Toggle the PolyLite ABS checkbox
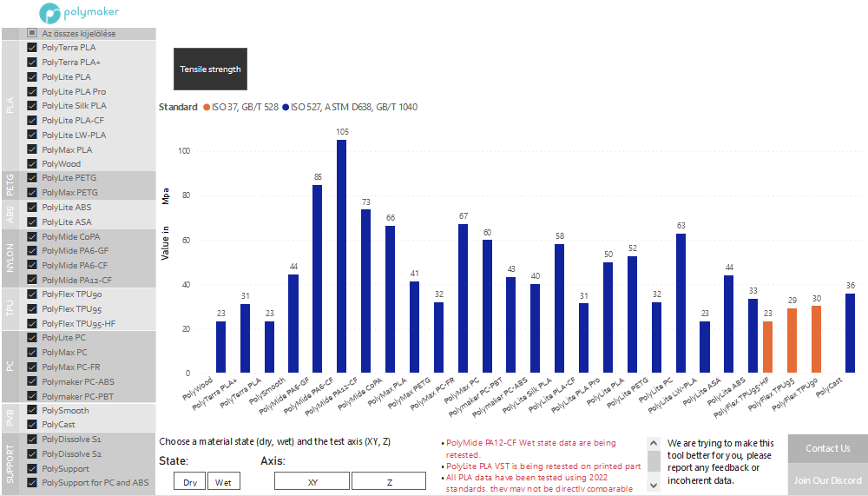 click(32, 208)
